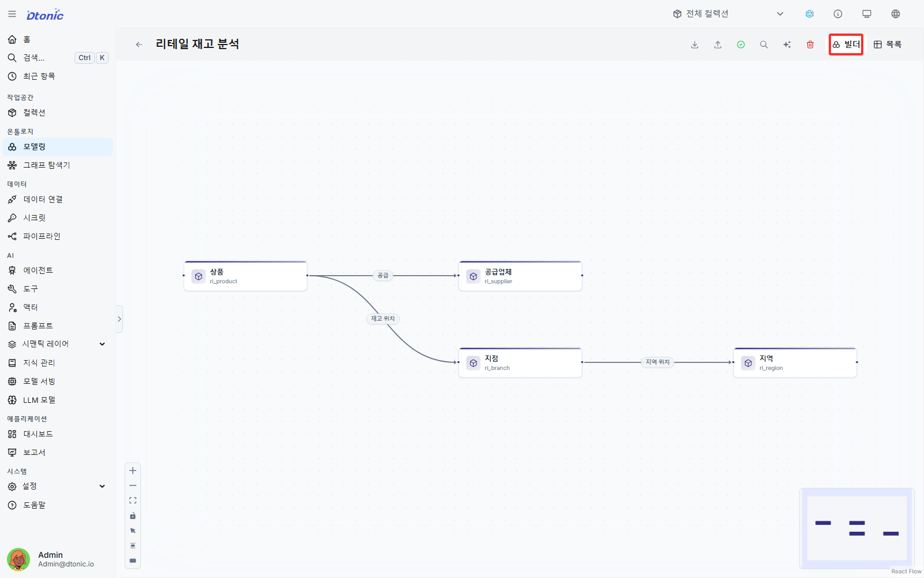The width and height of the screenshot is (924, 578).
Task: Switch to the 빌더 view tab
Action: point(846,45)
